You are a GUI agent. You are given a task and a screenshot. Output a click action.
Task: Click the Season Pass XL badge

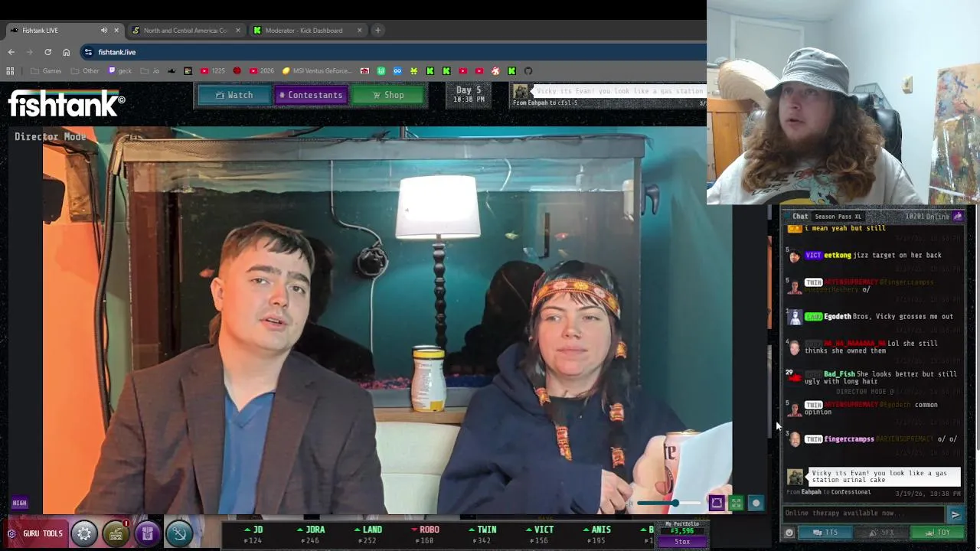(838, 217)
